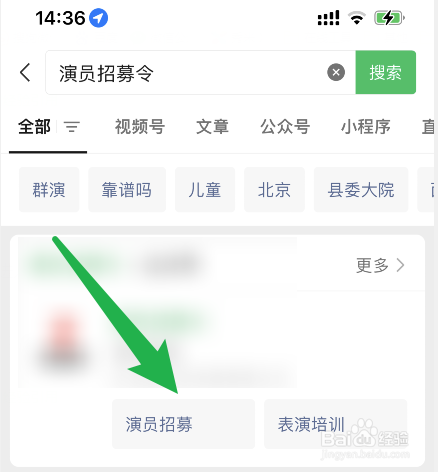Tap the 儿童 suggestion chip
This screenshot has height=472, width=438.
[205, 190]
